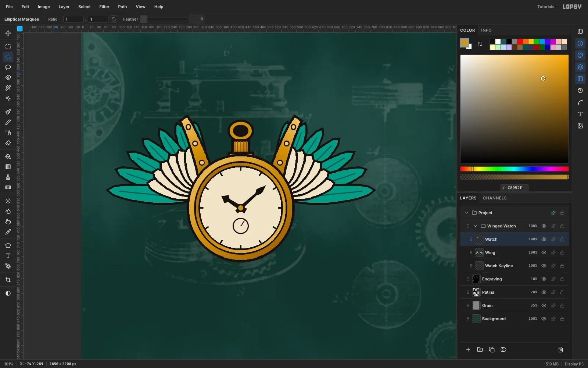Click the 101% zoom level in status bar

point(9,364)
